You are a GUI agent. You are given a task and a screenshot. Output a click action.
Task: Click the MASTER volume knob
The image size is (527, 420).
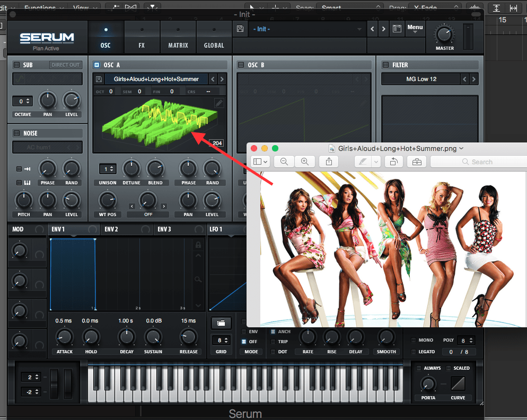444,34
